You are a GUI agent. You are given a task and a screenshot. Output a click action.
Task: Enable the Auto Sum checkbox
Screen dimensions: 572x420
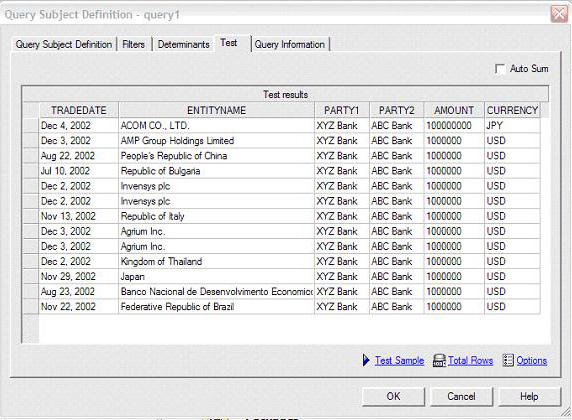[500, 69]
